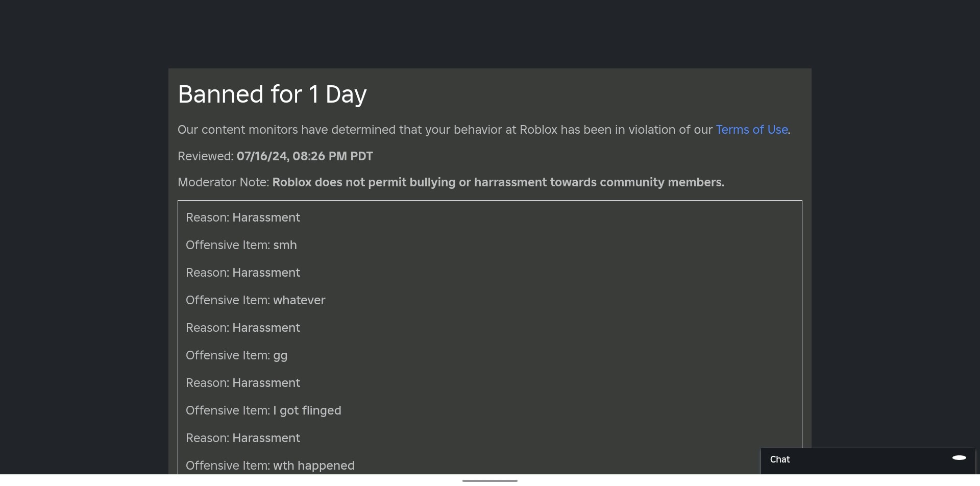The height and width of the screenshot is (486, 980).
Task: Click the bottom gesture handle bar
Action: [x=489, y=480]
